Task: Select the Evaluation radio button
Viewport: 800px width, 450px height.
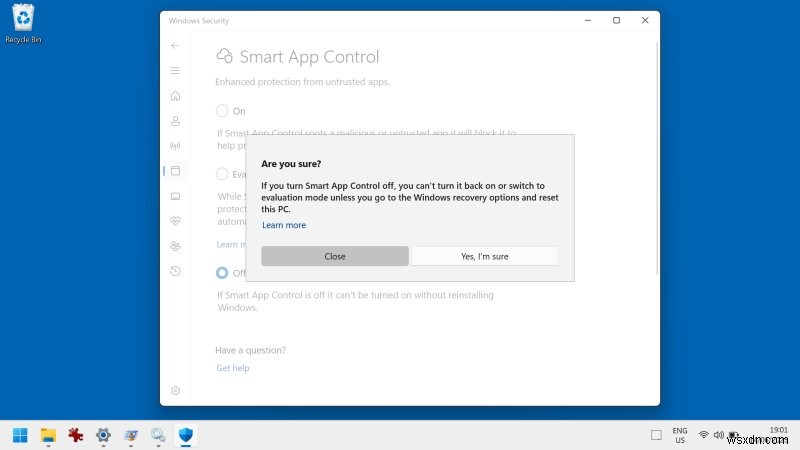Action: [x=222, y=173]
